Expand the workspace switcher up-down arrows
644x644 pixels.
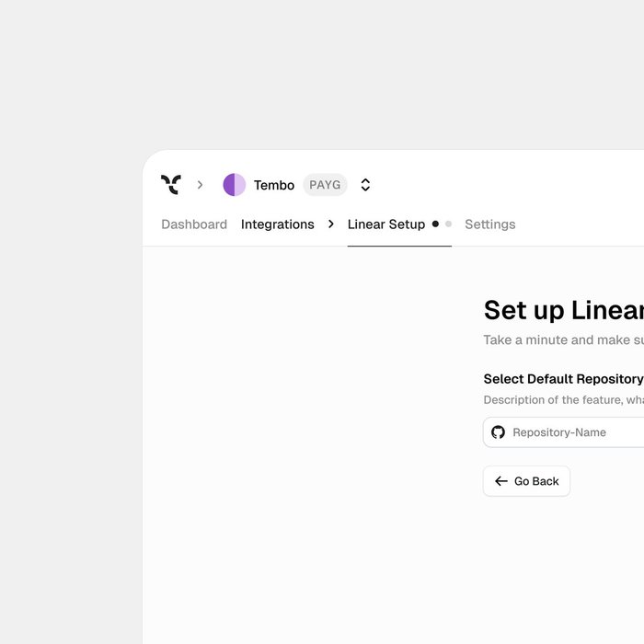point(365,185)
